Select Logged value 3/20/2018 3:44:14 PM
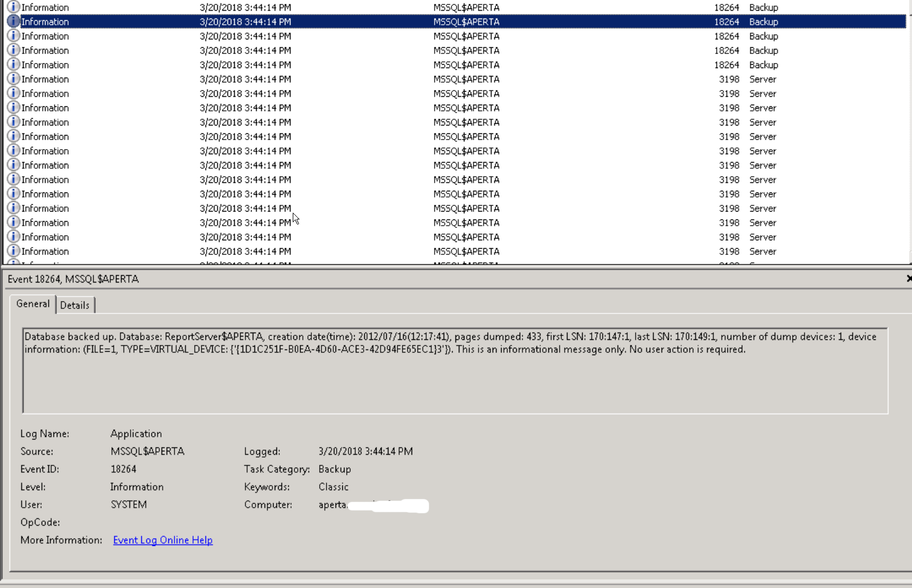Screen dimensions: 912x588 pyautogui.click(x=365, y=451)
